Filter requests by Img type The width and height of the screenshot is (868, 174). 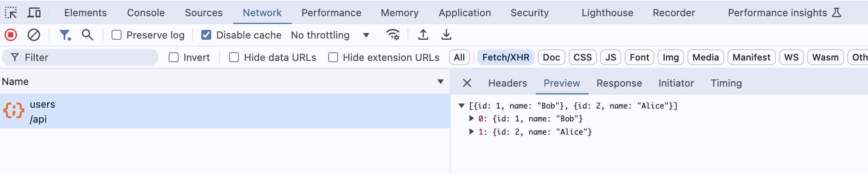(x=671, y=57)
